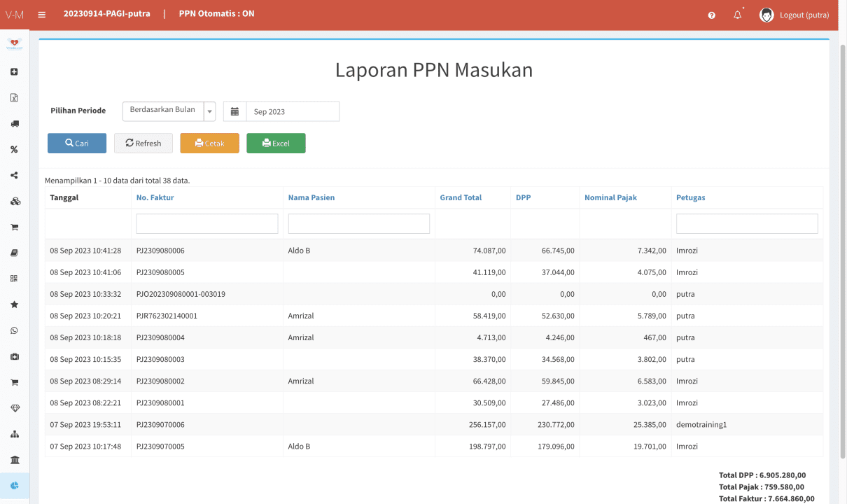Sort table by No. Faktur column

tap(155, 197)
